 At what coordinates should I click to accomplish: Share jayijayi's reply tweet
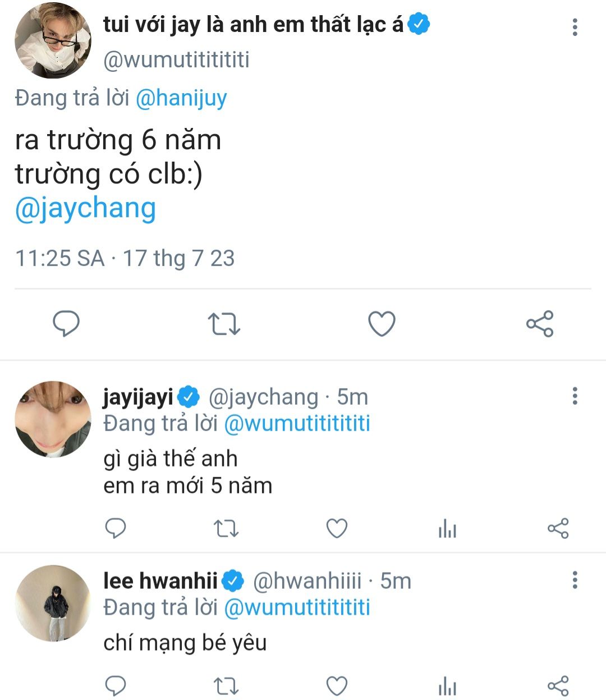(558, 528)
